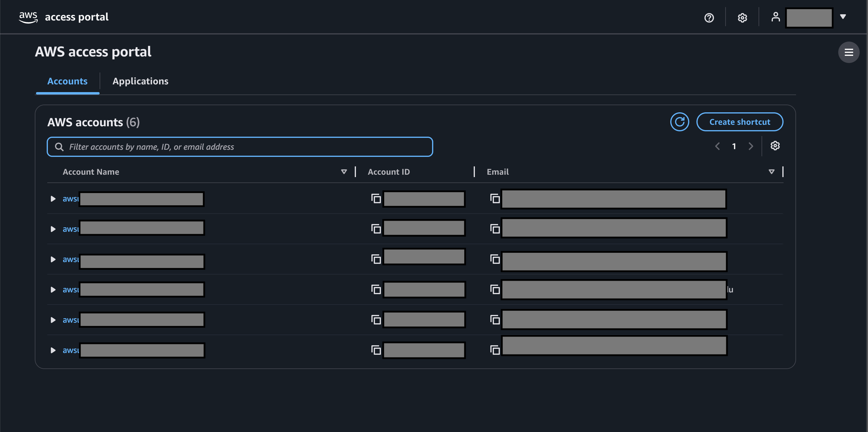
Task: Refresh the AWS accounts list
Action: click(x=679, y=122)
